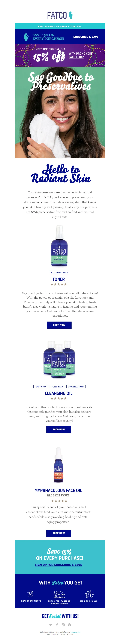Open the Pinterest social icon
Viewport: 120px width, 644px height.
pos(69,625)
